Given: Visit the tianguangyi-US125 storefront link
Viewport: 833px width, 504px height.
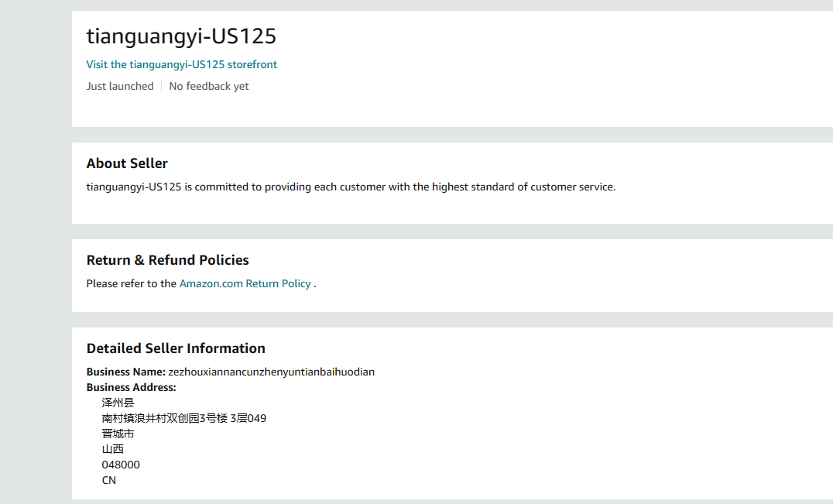Looking at the screenshot, I should point(181,64).
